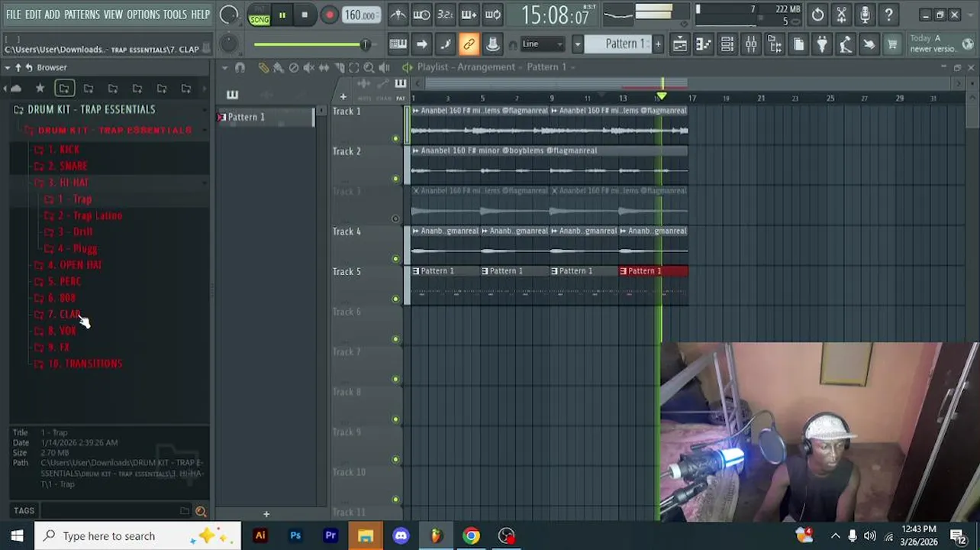Open the Channel rack view icon

click(x=727, y=44)
